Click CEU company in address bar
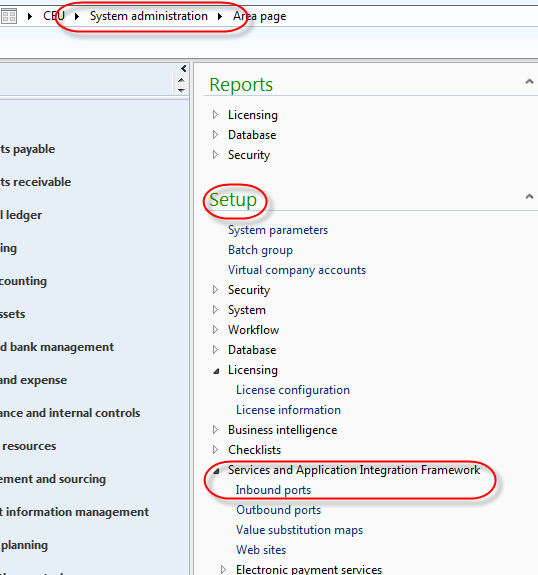This screenshot has height=575, width=538. (54, 16)
